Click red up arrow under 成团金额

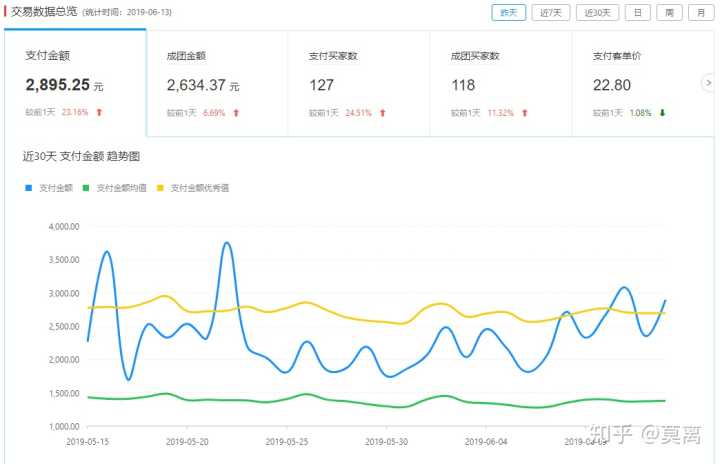236,113
